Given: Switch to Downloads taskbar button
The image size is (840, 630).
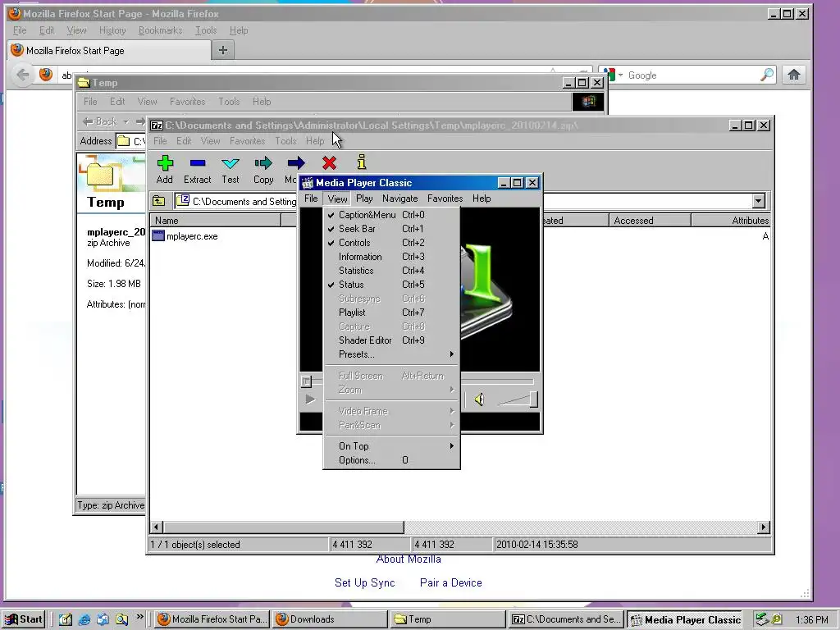Looking at the screenshot, I should [x=330, y=619].
